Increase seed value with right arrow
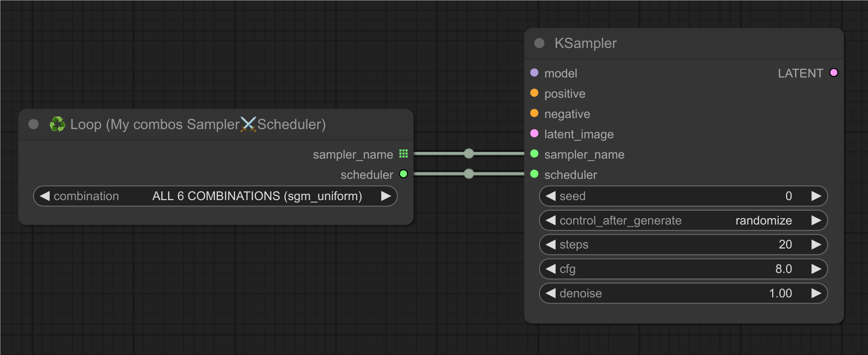 pos(816,196)
